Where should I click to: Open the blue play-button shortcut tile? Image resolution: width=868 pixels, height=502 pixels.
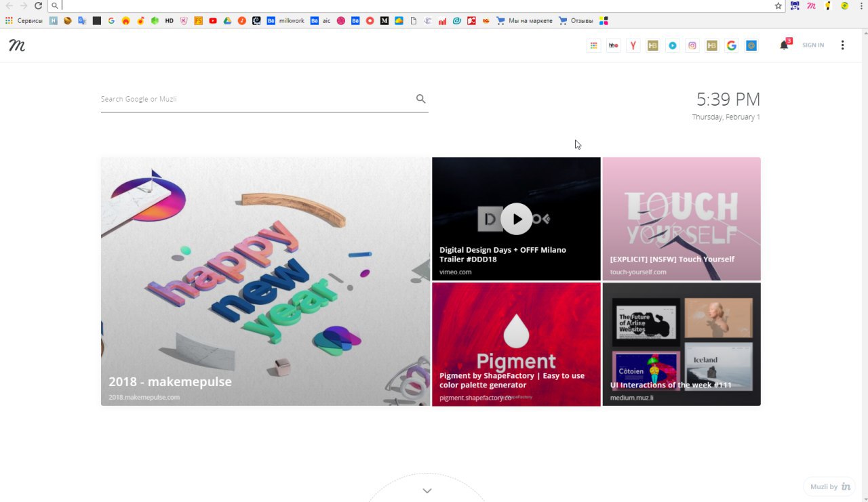(673, 45)
